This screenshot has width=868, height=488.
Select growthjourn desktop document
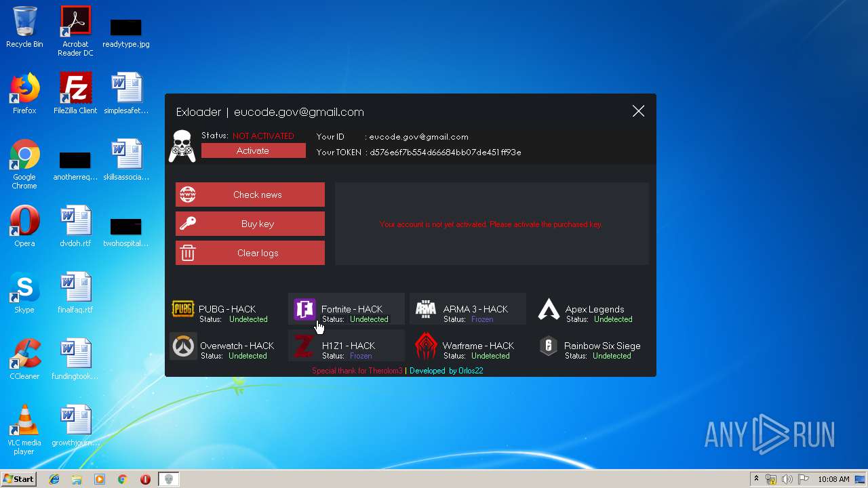[75, 426]
